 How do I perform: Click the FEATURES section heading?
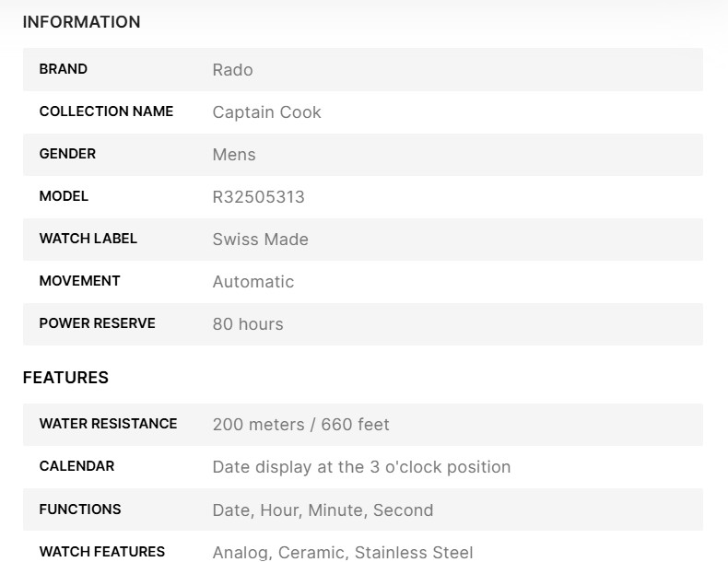[65, 378]
